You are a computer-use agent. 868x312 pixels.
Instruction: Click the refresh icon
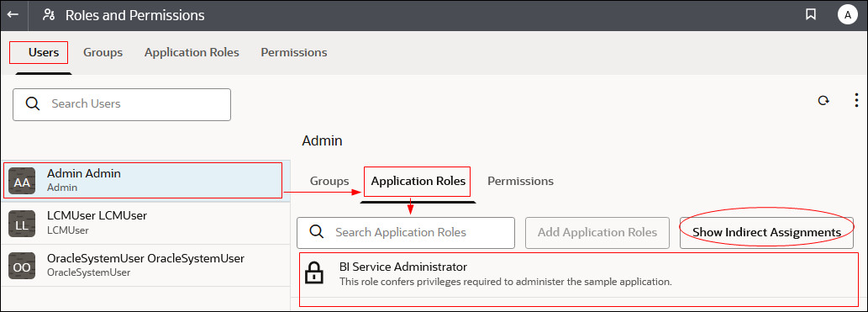click(823, 100)
